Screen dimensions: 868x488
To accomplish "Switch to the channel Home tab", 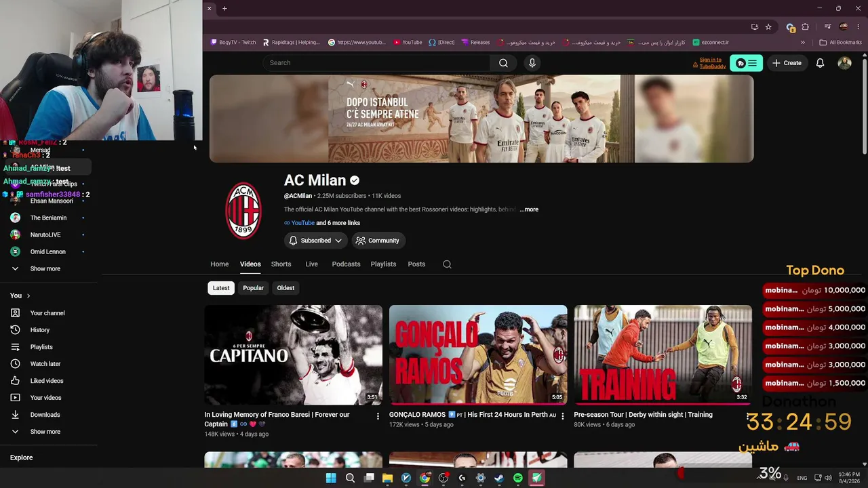I will tap(220, 264).
